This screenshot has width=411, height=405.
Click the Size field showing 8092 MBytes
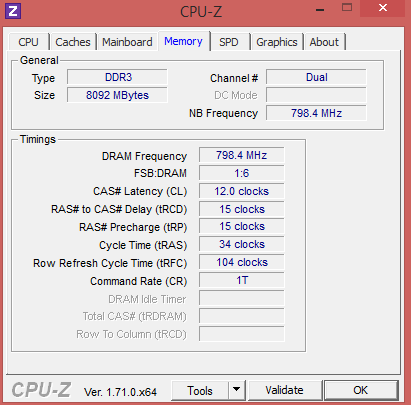[117, 95]
